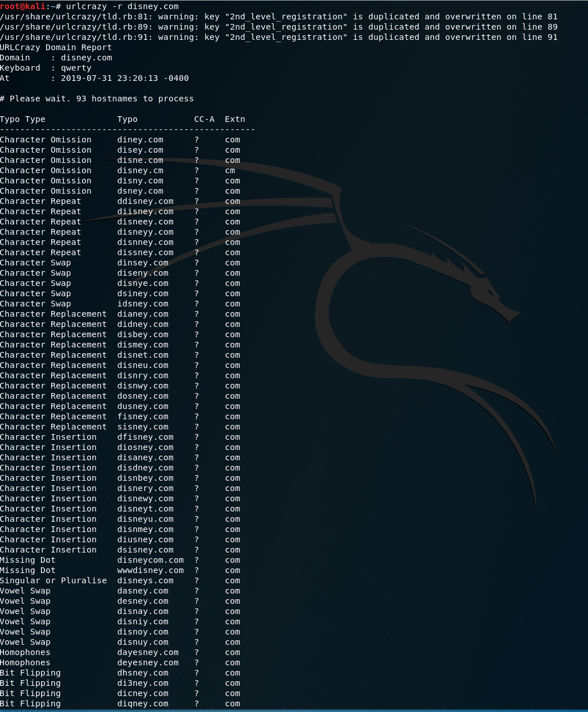Select the Bit Flipping entry di3ney.com
Viewport: 588px width, 712px height.
142,683
